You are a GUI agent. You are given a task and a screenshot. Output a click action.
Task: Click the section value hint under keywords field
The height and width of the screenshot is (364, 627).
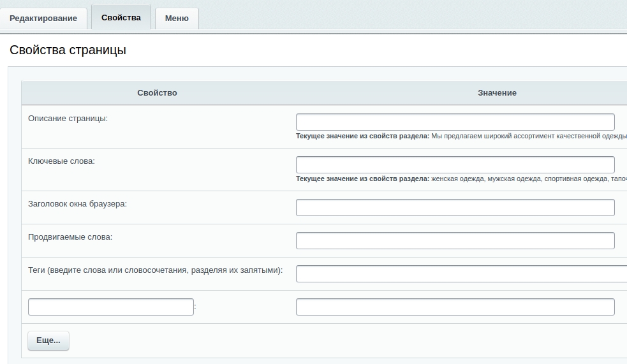click(x=461, y=178)
